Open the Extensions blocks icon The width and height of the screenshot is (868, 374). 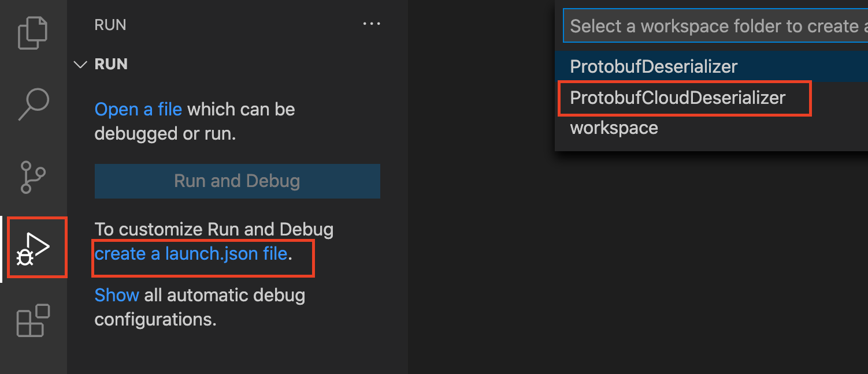tap(33, 320)
